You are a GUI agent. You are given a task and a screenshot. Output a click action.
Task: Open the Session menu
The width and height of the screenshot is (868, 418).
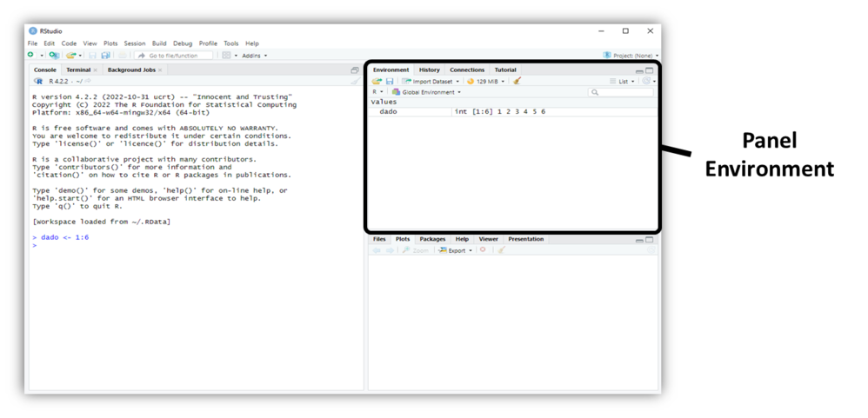(134, 43)
